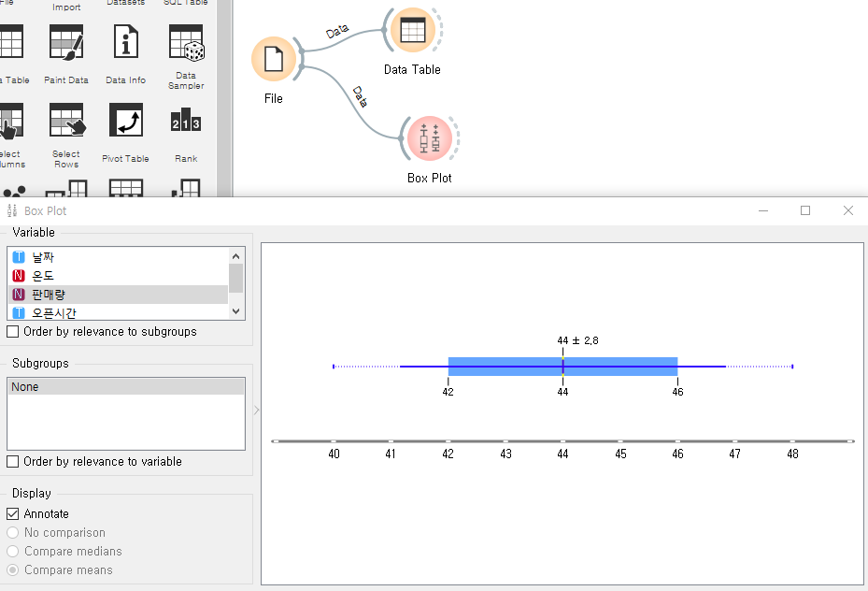Maximize the Box Plot window
The height and width of the screenshot is (591, 868).
point(805,210)
